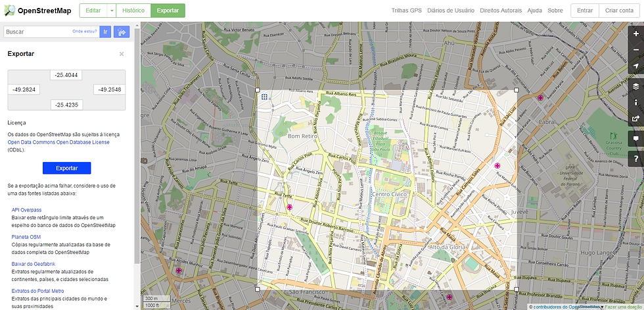Screen dimensions: 644x310
Task: Click the pink marker near Rua Rocha Pombo
Action: coord(497,166)
